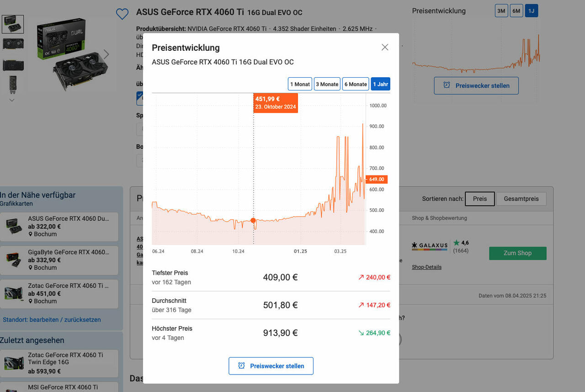This screenshot has width=585, height=392.
Task: Select the 3 Monate time range
Action: coord(327,84)
